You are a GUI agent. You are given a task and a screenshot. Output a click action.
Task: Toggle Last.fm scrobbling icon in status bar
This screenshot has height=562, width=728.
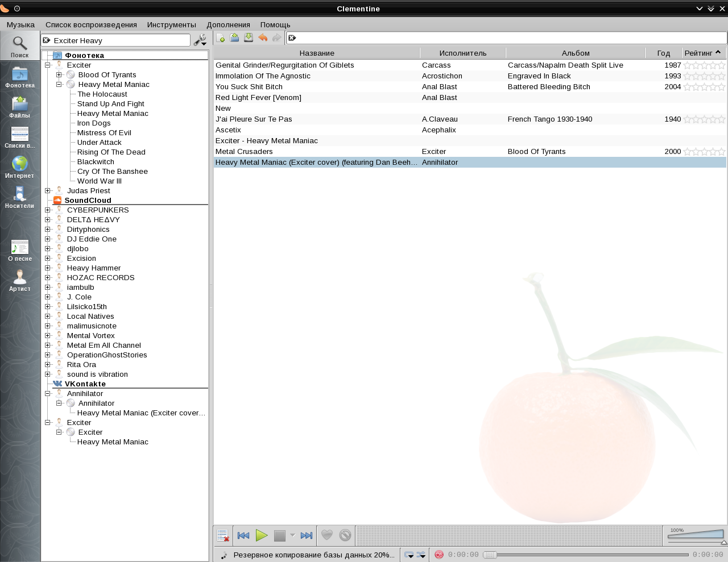tap(439, 555)
